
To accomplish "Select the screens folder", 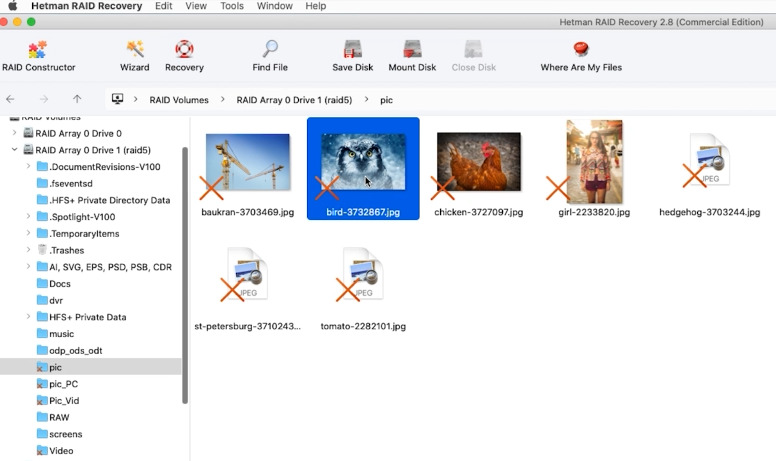I will 59,434.
